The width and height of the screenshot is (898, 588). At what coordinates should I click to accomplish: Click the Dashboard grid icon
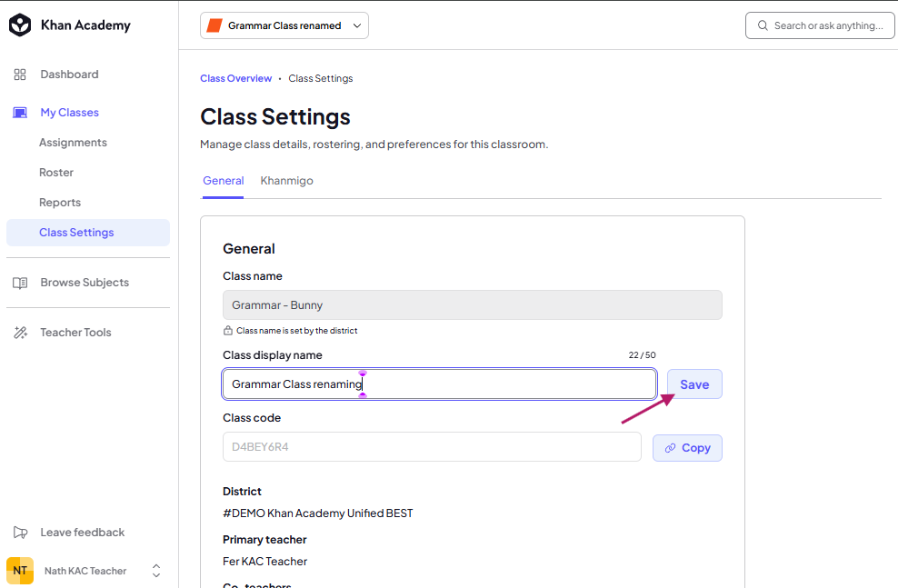(20, 75)
